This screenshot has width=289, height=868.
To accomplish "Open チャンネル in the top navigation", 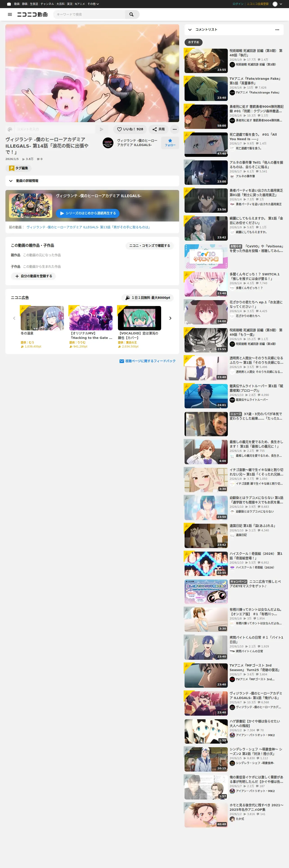I will 47,4.
